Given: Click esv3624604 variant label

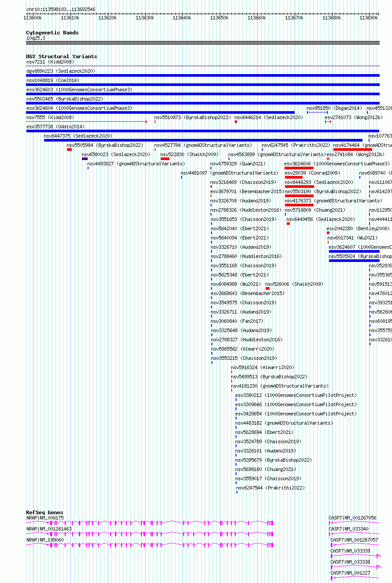Looking at the screenshot, I should 79,108.
